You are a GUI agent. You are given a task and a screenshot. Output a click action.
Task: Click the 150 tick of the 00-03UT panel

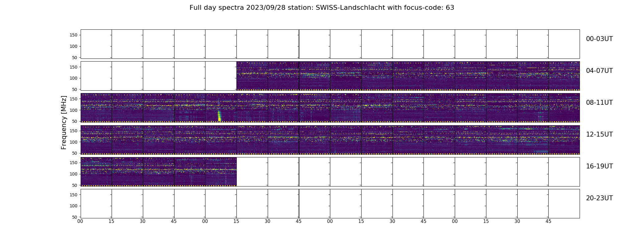tap(74, 35)
